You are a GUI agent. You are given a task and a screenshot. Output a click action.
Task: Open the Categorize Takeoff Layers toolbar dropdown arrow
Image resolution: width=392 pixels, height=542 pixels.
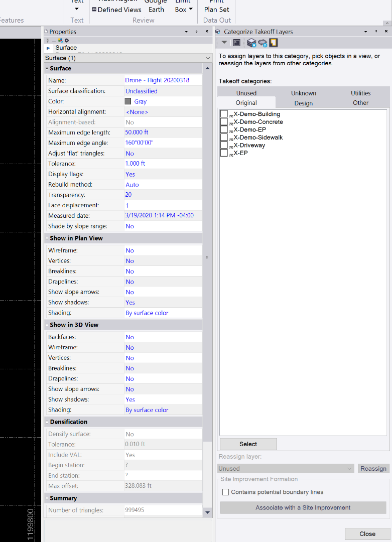224,43
